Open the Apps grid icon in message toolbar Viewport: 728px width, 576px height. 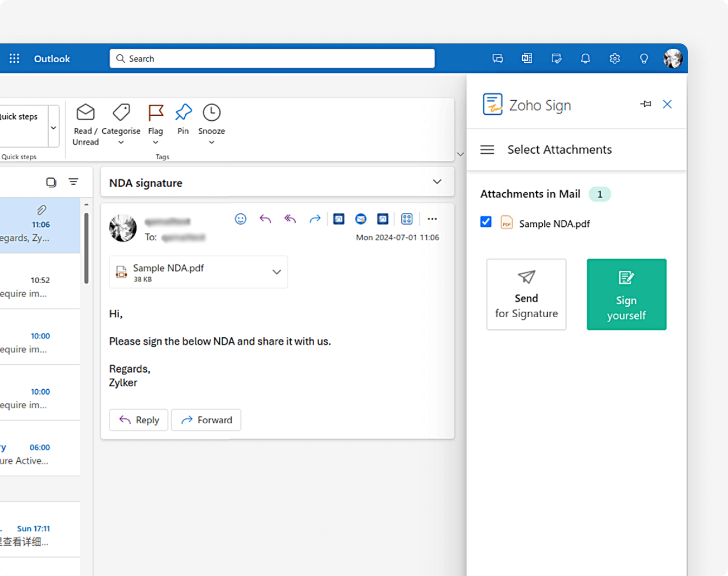[407, 219]
